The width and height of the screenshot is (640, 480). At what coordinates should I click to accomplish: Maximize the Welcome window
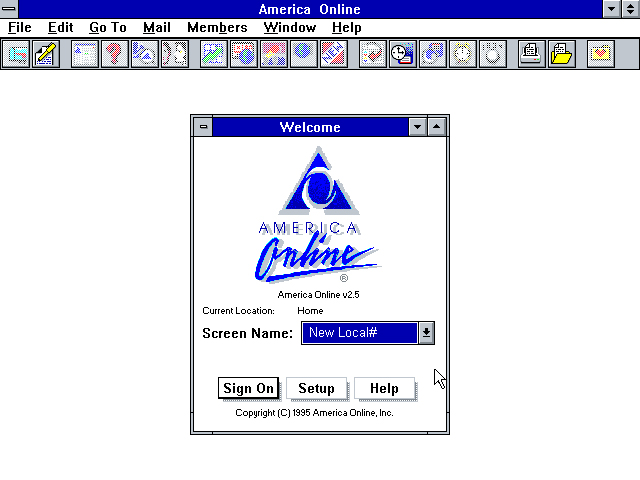tap(437, 127)
